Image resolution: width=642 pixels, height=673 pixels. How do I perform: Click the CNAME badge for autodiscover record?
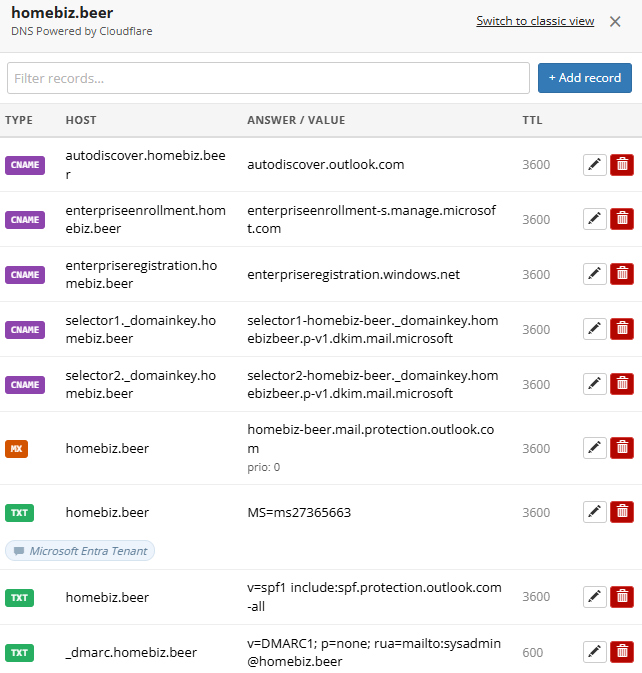(x=25, y=165)
